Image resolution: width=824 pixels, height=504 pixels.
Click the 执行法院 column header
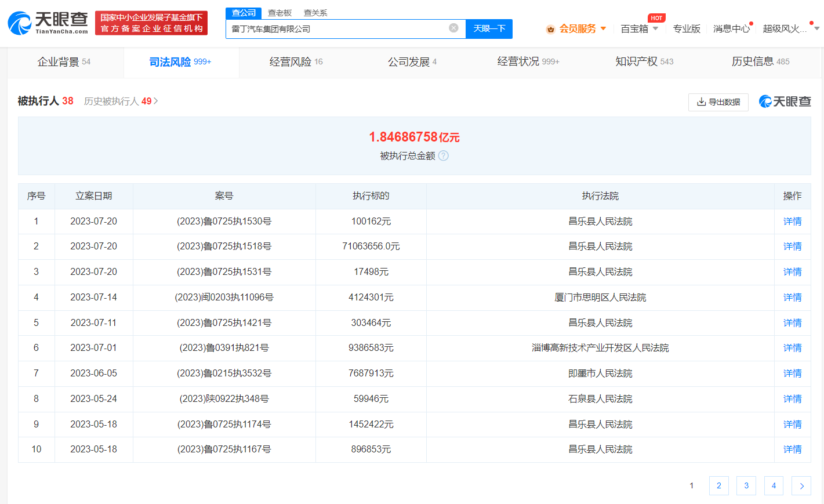click(x=600, y=196)
